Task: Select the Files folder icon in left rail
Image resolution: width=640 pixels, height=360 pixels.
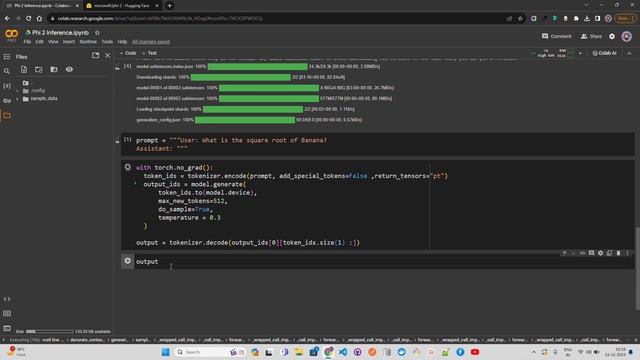Action: coord(7,116)
